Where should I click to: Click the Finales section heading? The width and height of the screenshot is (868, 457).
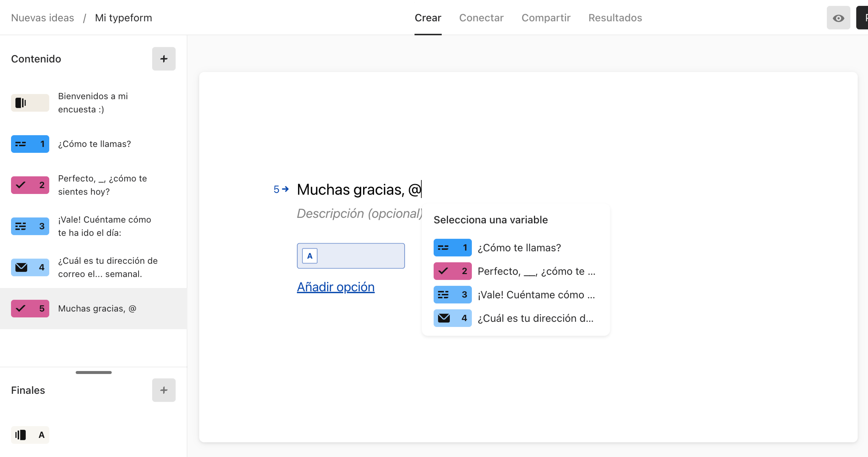[28, 390]
